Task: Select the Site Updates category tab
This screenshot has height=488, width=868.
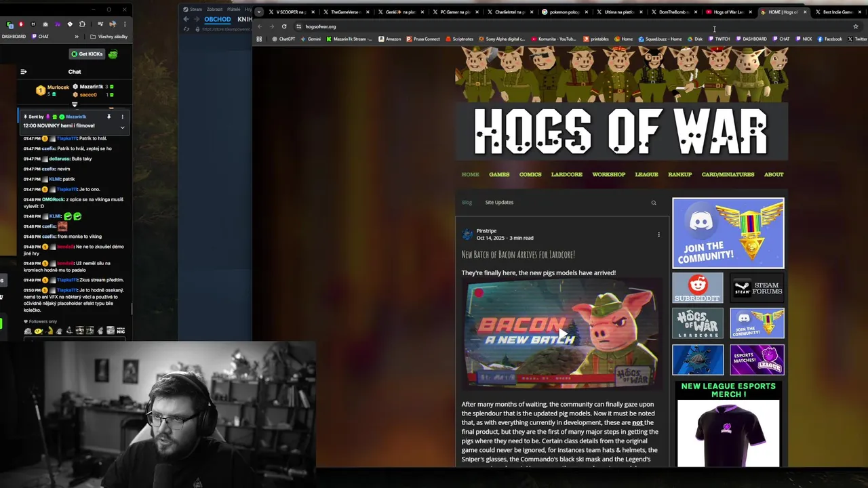Action: [x=499, y=202]
